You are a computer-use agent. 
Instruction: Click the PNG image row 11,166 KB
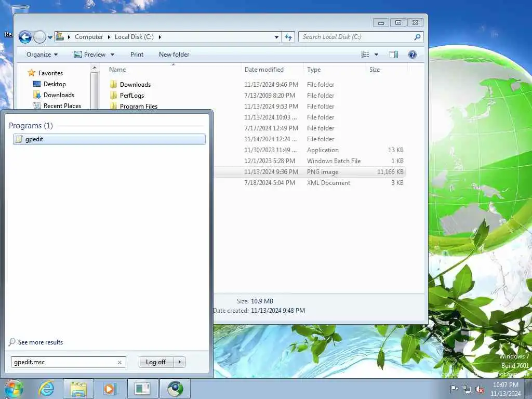click(309, 171)
